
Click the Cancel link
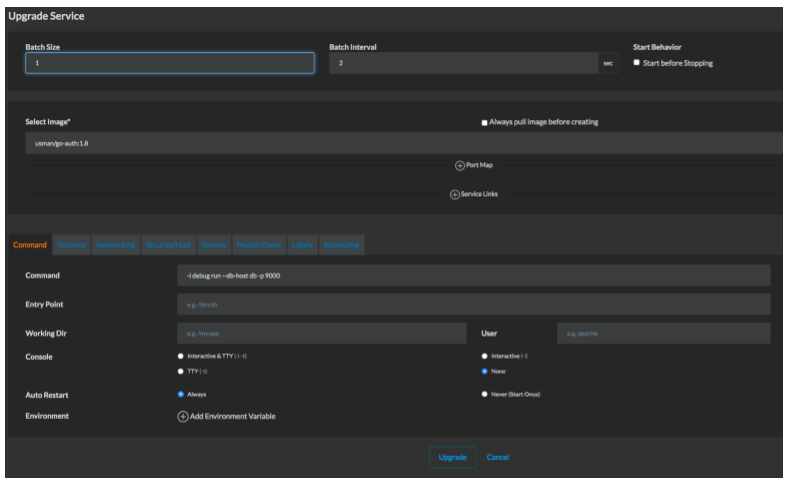coord(498,457)
